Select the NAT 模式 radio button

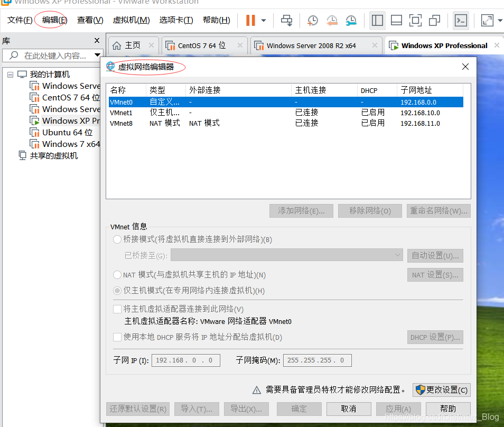117,275
